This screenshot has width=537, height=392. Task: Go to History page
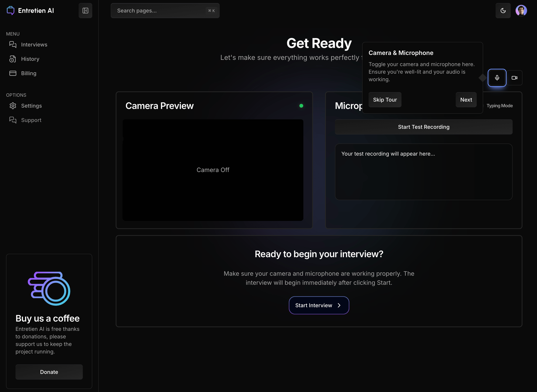[30, 59]
